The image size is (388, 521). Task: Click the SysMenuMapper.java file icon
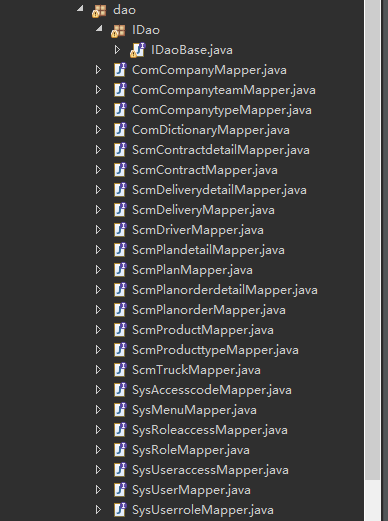[120, 410]
